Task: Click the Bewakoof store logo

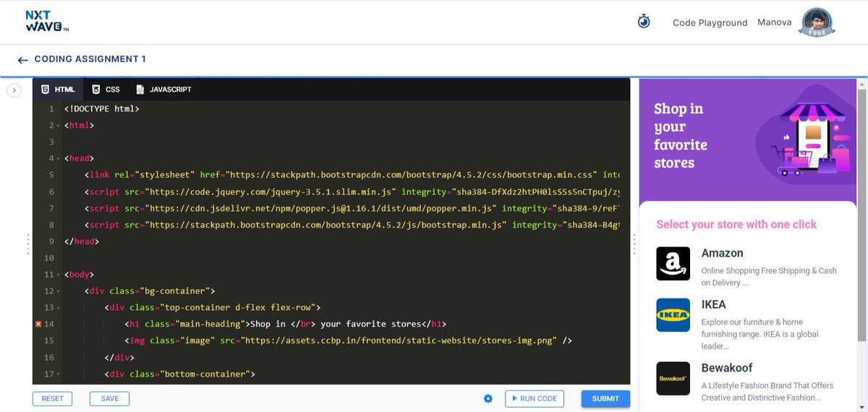Action: 673,379
